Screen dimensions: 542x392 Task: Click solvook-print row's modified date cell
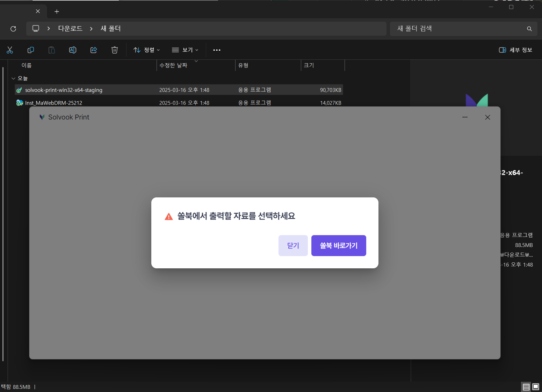184,90
